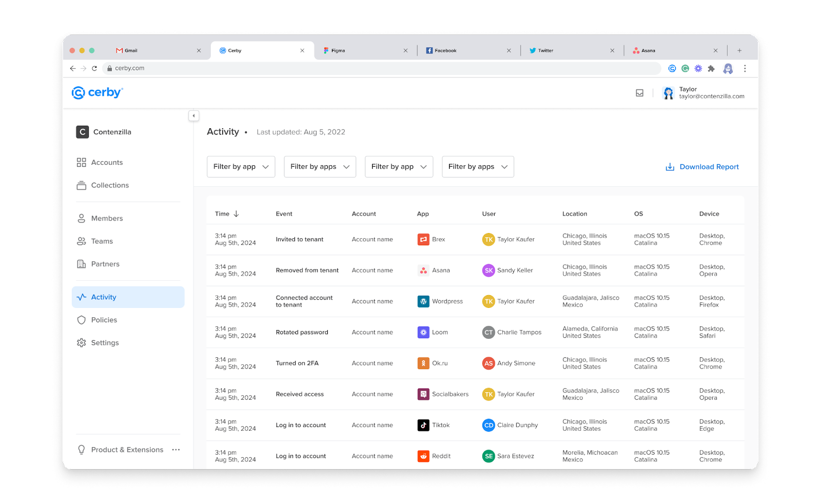The image size is (821, 504).
Task: Click the Cerby logo in header
Action: (x=97, y=92)
